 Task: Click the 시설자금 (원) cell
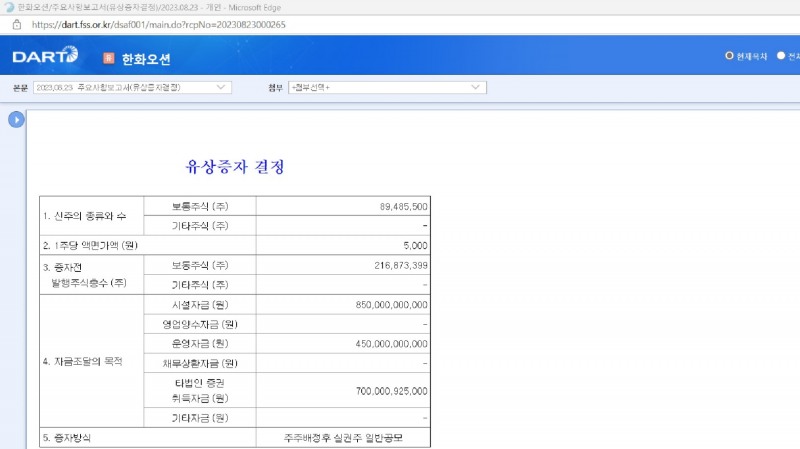coord(200,305)
